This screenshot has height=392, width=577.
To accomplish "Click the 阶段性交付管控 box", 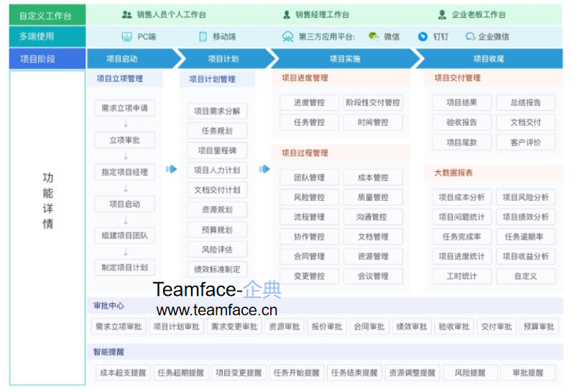I will 373,103.
